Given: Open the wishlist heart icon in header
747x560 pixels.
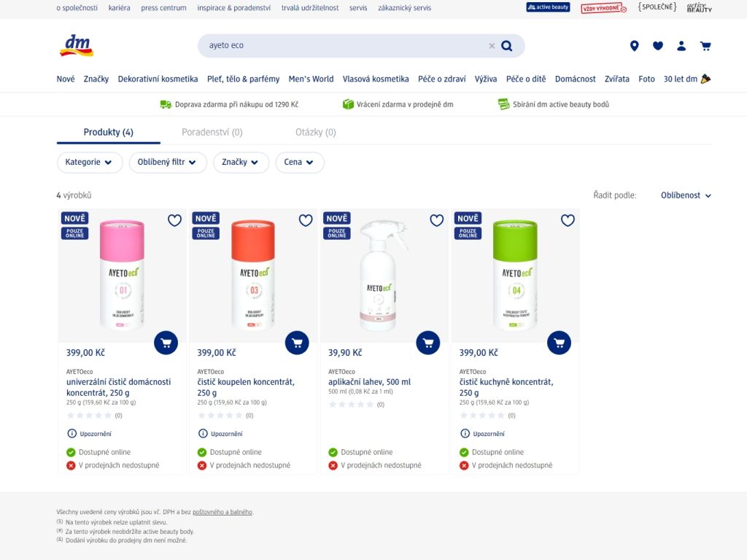Looking at the screenshot, I should click(658, 46).
